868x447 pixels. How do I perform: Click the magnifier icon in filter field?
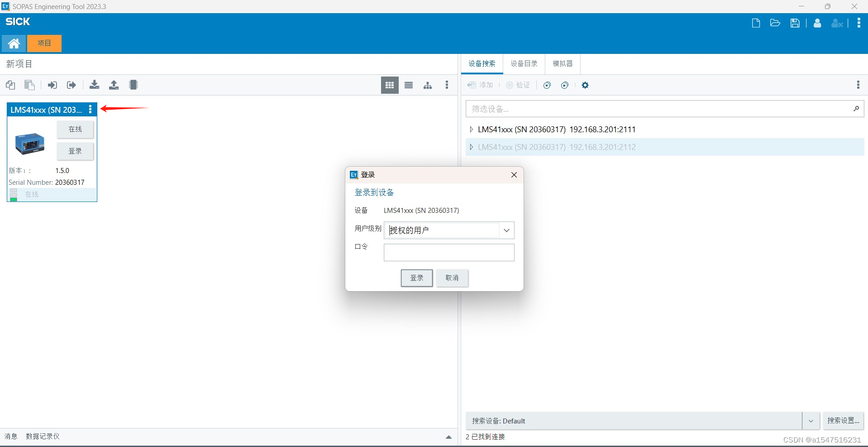click(x=856, y=109)
